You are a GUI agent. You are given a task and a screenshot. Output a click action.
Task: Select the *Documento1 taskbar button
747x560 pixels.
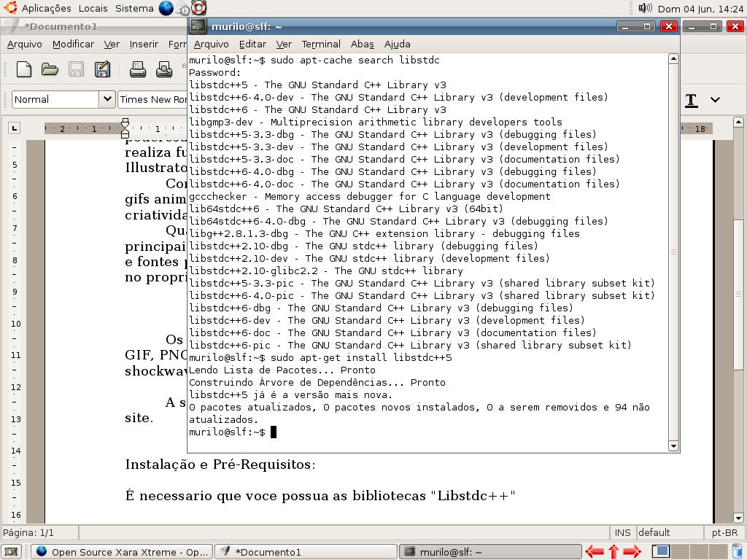point(306,551)
